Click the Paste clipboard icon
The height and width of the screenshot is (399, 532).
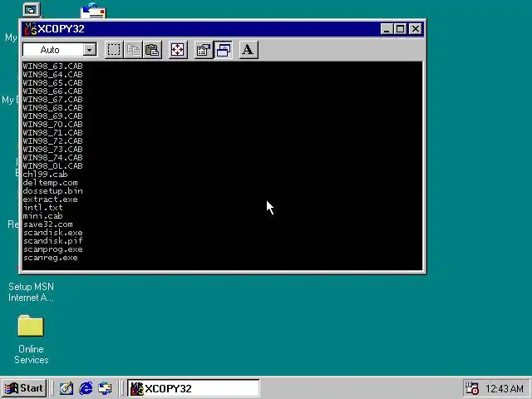pos(152,50)
